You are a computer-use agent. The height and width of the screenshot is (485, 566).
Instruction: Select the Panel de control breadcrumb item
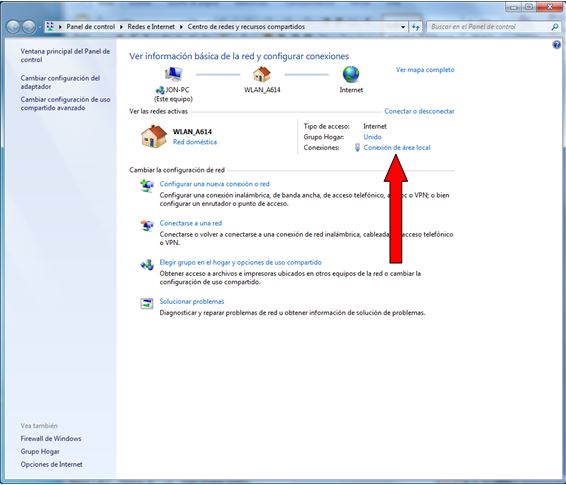[x=91, y=27]
